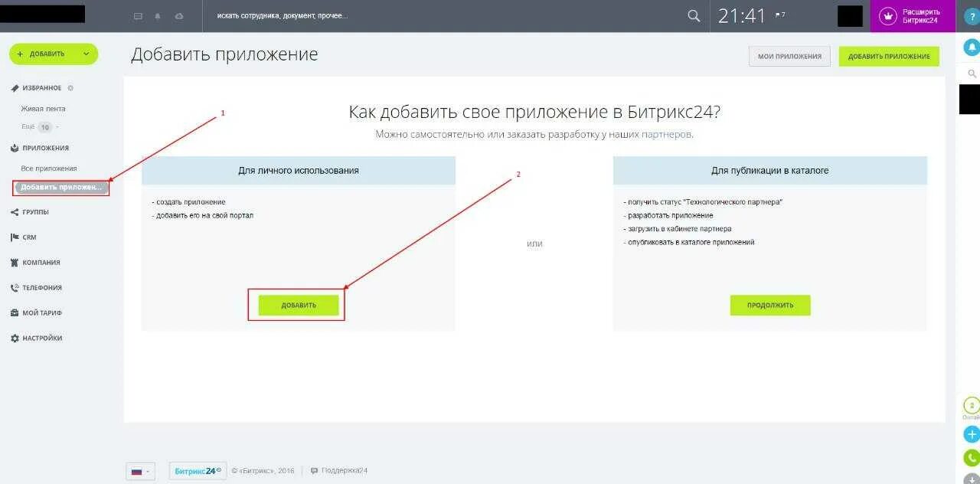This screenshot has height=484, width=980.
Task: Click the Мой тариф briefcase icon
Action: (15, 313)
